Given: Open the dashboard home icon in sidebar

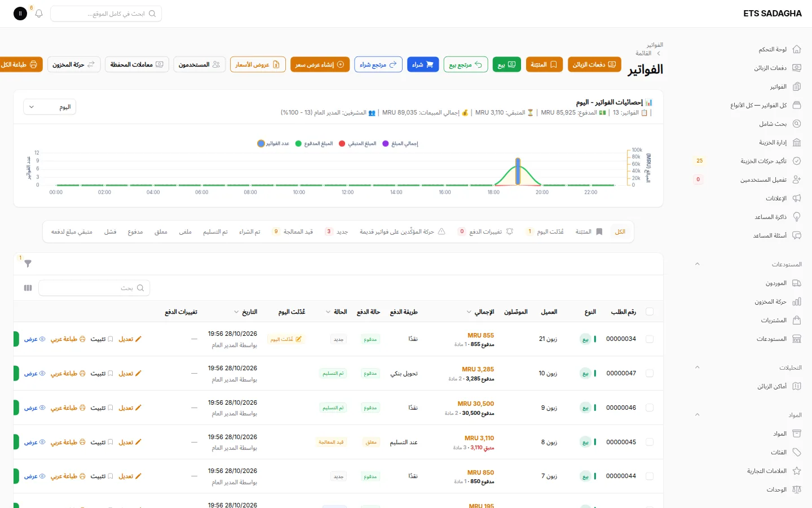Looking at the screenshot, I should tap(797, 50).
